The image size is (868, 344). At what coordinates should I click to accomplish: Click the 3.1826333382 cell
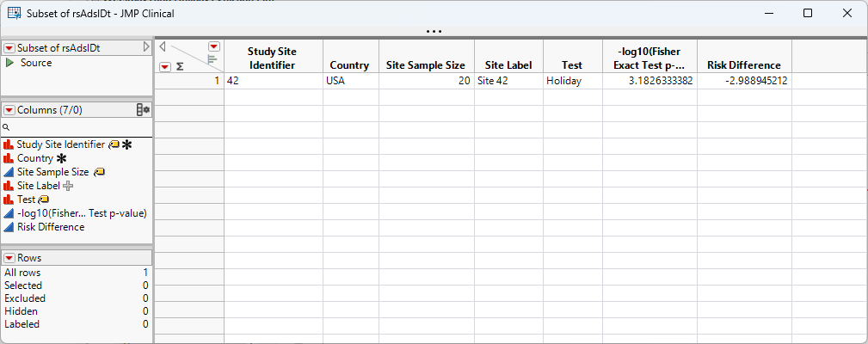[649, 81]
